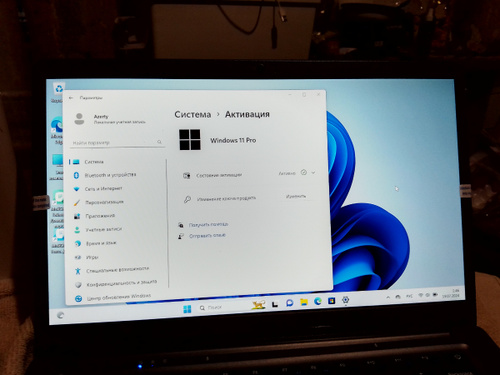Image resolution: width=500 pixels, height=375 pixels.
Task: Show hidden tray icons chevron
Action: pyautogui.click(x=388, y=297)
